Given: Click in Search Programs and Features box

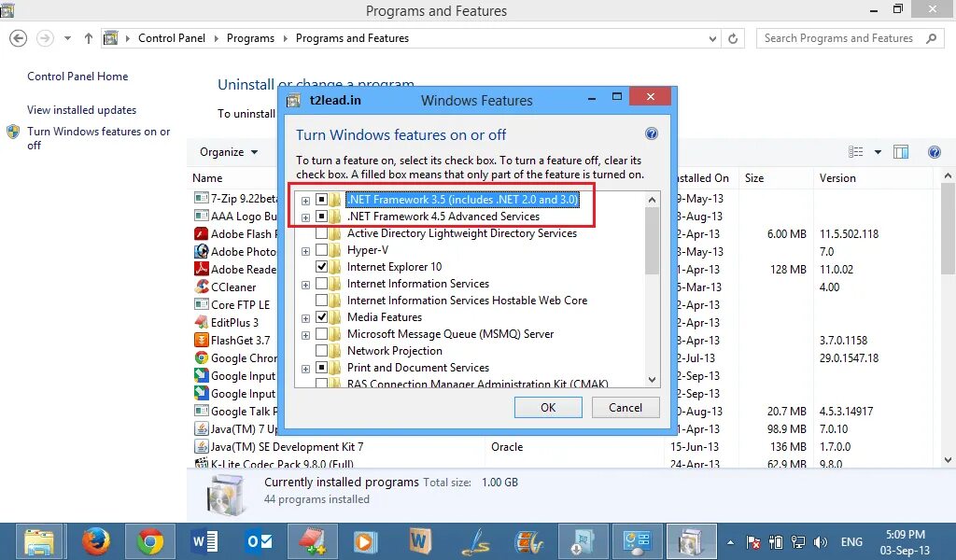Looking at the screenshot, I should point(838,38).
